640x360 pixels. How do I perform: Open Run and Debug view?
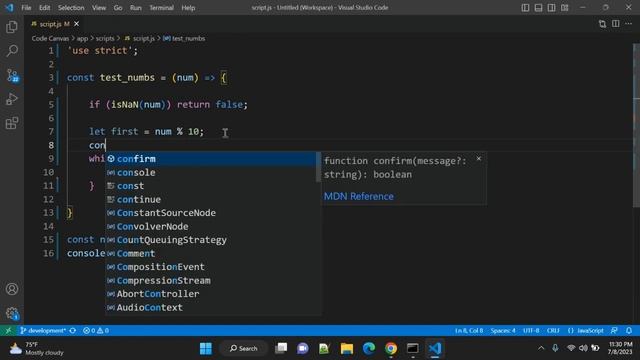(x=12, y=99)
